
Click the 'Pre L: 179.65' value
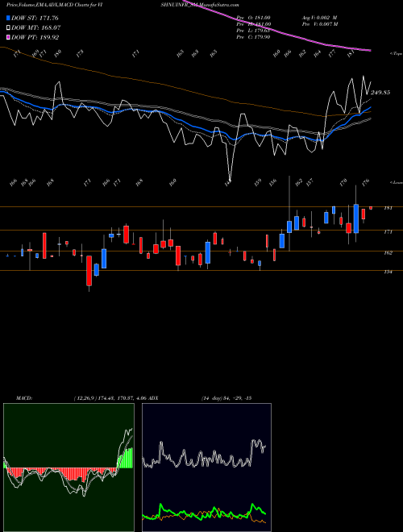(253, 31)
